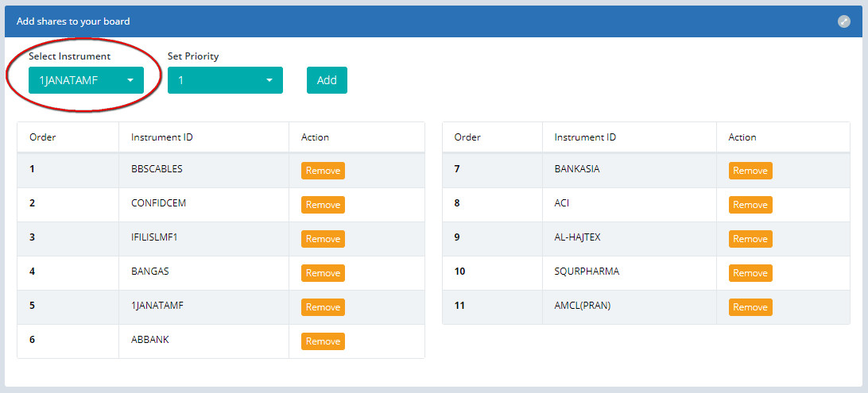Click the Add button

[327, 80]
